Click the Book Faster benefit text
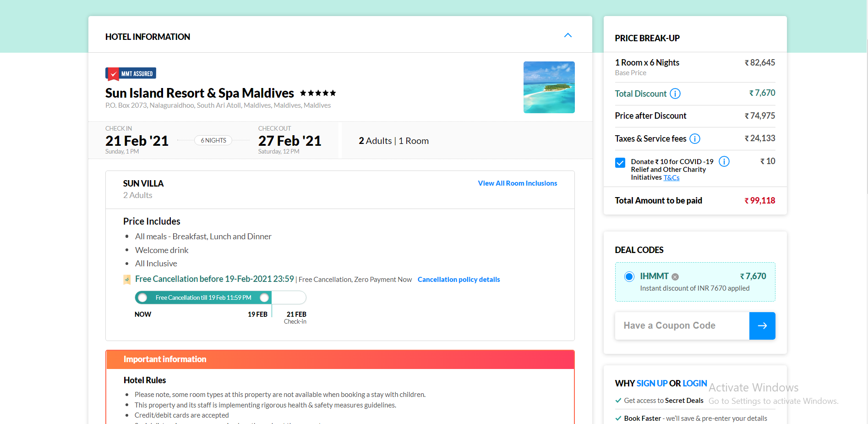The image size is (868, 424). [695, 418]
